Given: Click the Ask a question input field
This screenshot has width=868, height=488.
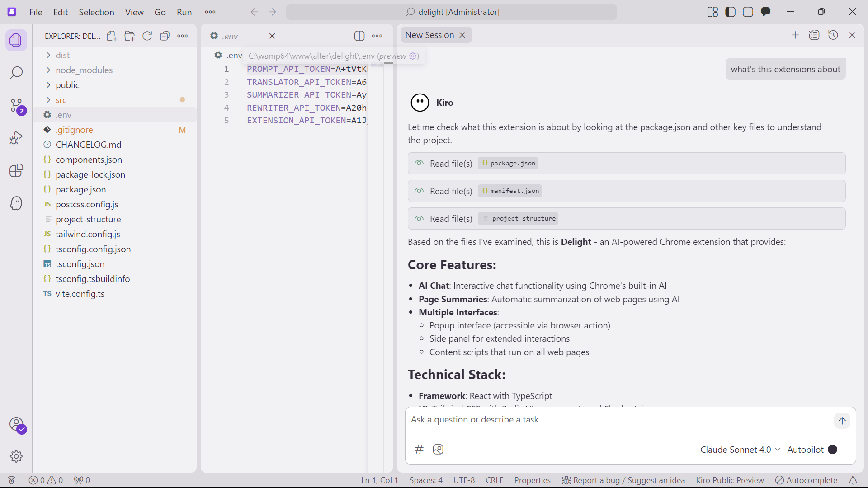Looking at the screenshot, I should [x=619, y=420].
